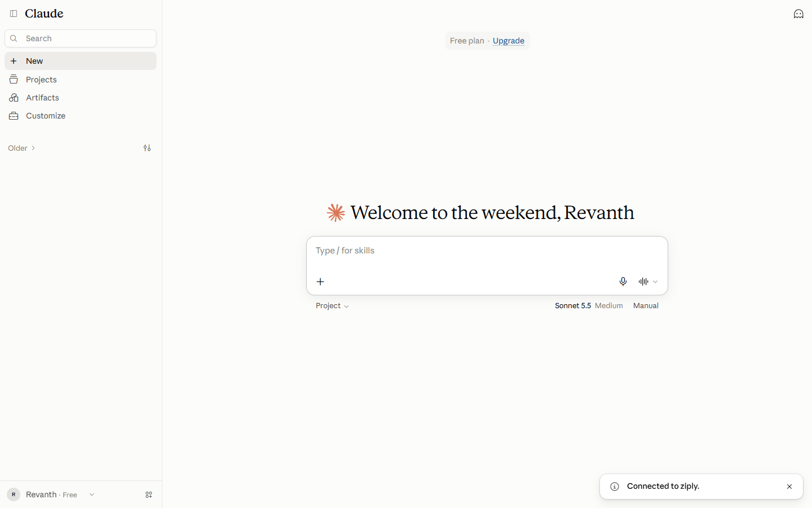Screen dimensions: 812x508
Task: Focus the 'Type / for skills' message box
Action: point(487,251)
